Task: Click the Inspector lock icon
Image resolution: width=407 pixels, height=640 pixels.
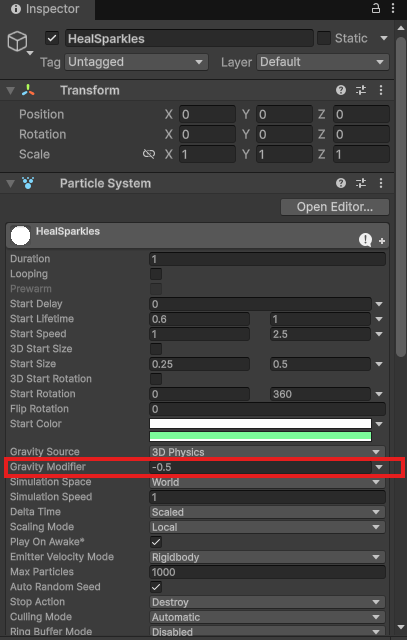Action: [x=376, y=8]
